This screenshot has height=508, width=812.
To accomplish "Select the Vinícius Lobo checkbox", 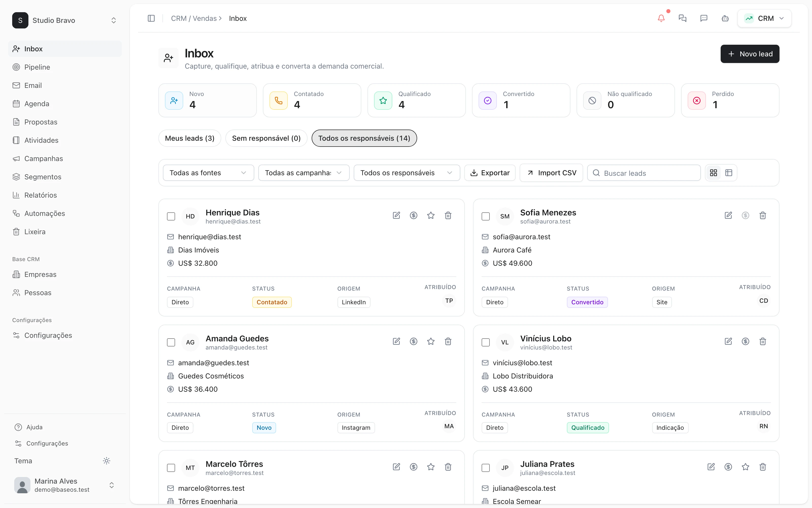I will [485, 342].
